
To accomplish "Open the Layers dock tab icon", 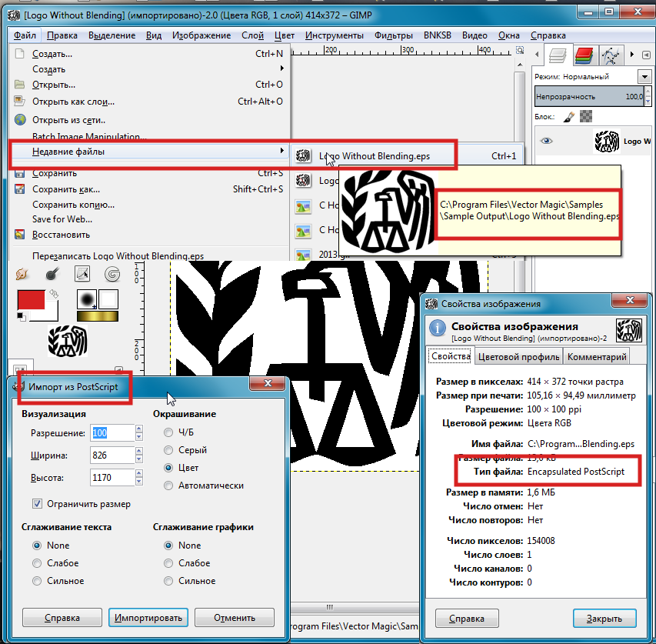I will coord(558,55).
